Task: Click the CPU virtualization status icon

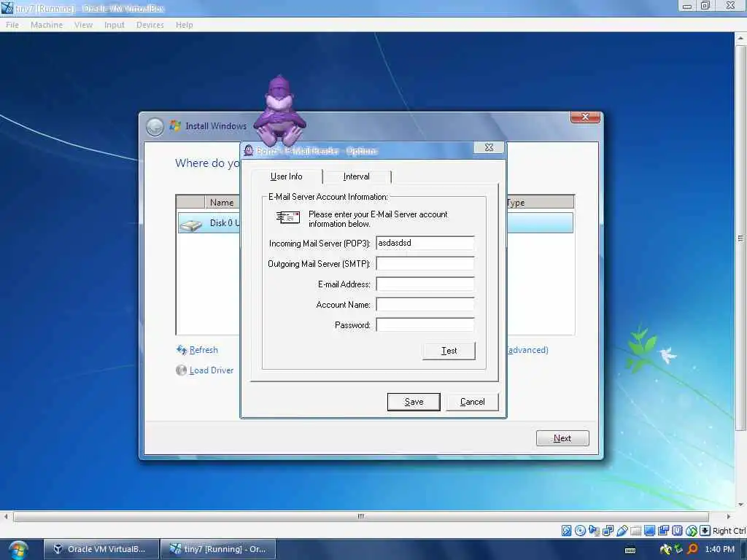Action: (x=677, y=531)
